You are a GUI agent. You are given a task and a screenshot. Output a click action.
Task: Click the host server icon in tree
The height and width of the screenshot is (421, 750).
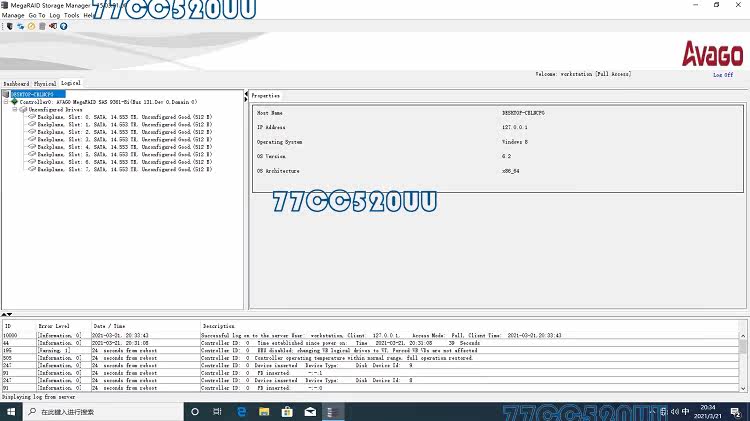[6, 94]
